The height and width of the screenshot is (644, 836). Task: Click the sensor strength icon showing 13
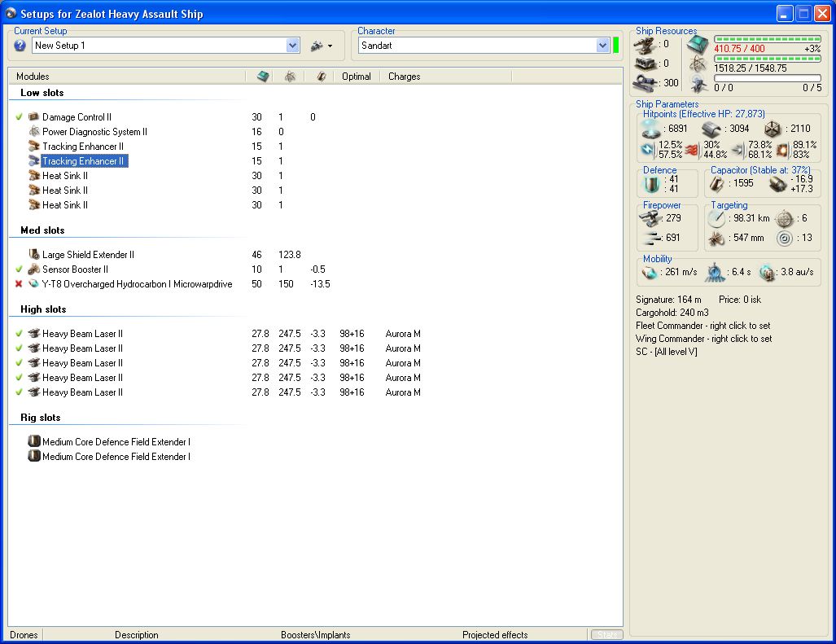click(x=784, y=239)
